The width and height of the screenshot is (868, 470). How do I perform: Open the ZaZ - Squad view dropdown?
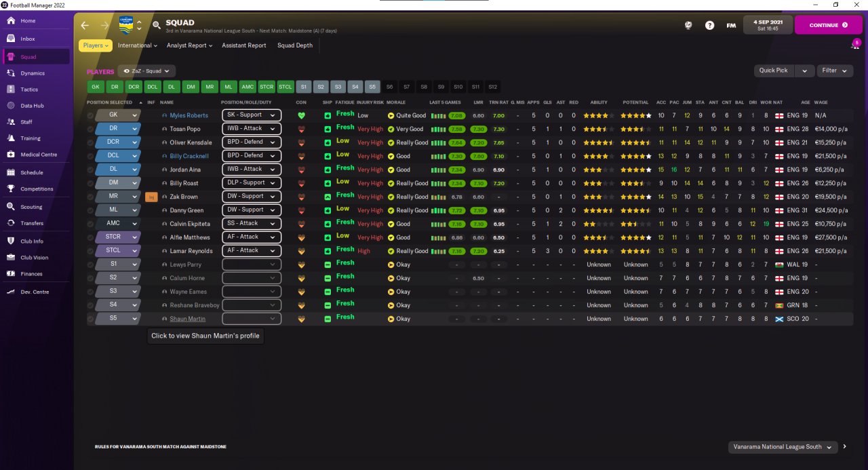[146, 71]
